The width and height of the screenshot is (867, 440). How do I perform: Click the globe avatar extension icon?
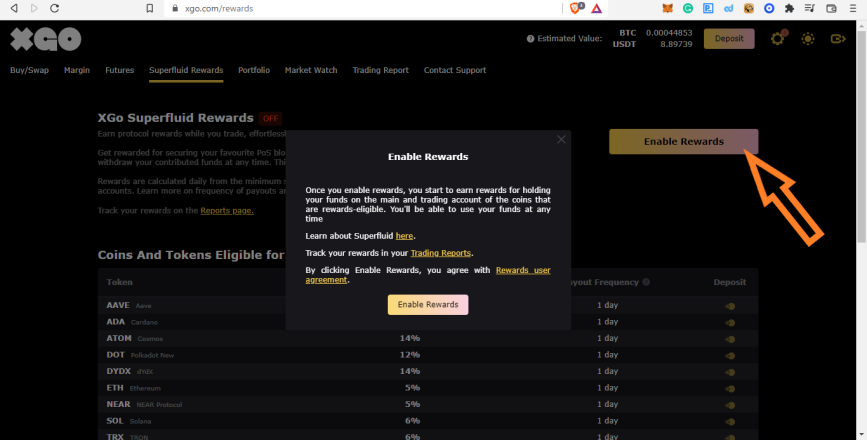749,8
